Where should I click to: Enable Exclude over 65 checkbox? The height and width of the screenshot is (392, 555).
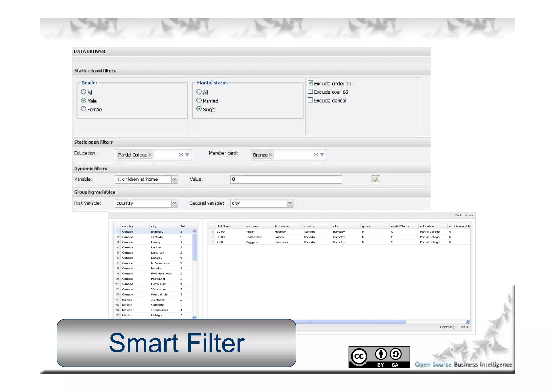311,92
